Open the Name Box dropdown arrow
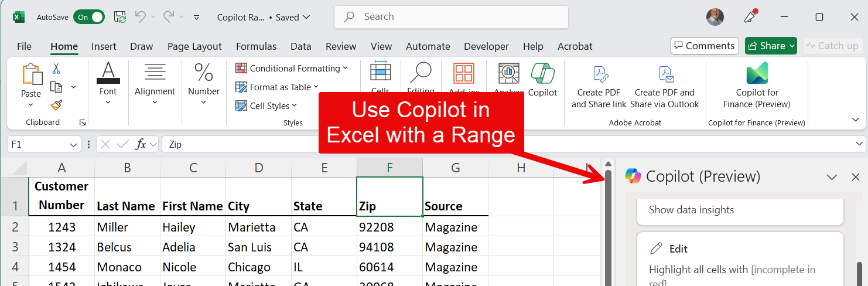The height and width of the screenshot is (286, 868). pos(74,145)
